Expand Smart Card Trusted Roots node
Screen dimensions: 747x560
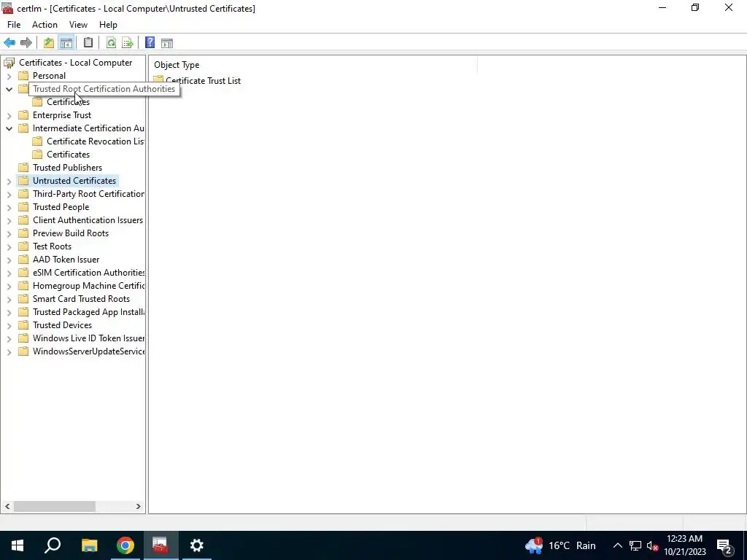[x=9, y=299]
